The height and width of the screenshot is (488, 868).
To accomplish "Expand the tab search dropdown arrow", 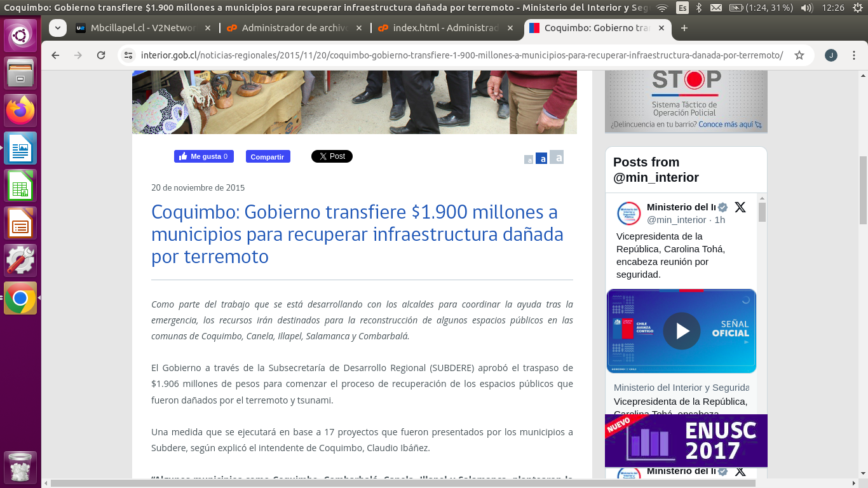I will 58,28.
